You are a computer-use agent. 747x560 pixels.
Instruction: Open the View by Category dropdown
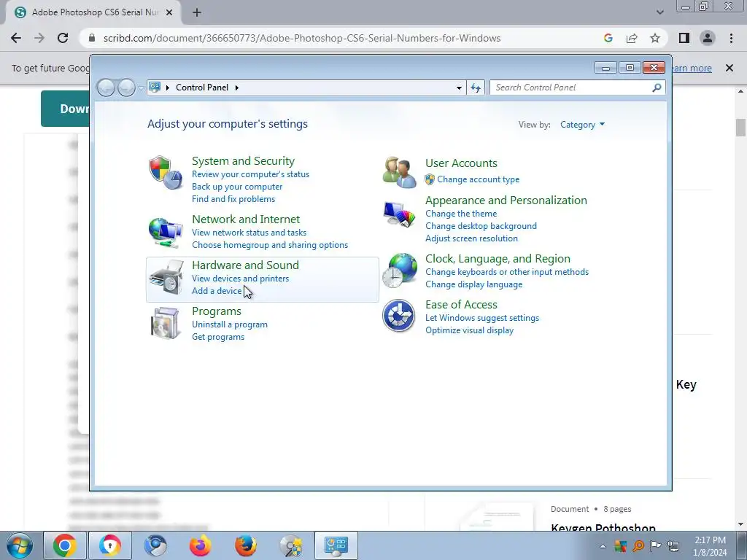click(582, 125)
